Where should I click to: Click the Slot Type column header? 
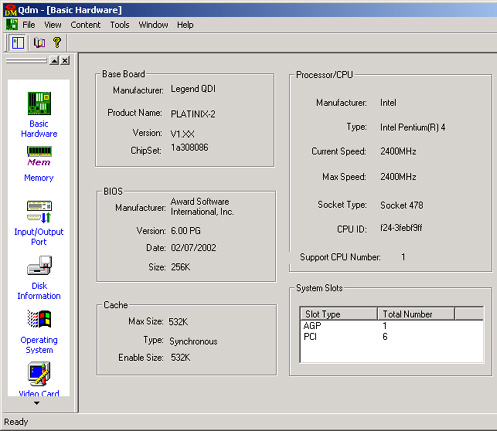click(339, 314)
